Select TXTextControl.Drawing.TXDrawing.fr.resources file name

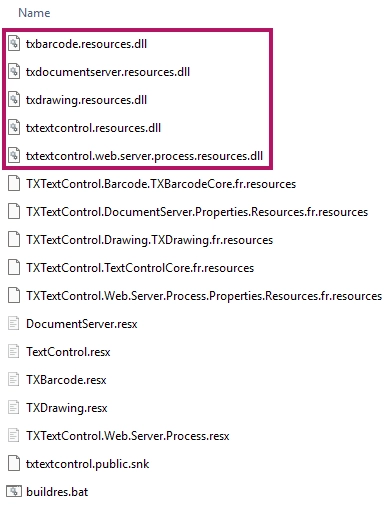coord(150,240)
